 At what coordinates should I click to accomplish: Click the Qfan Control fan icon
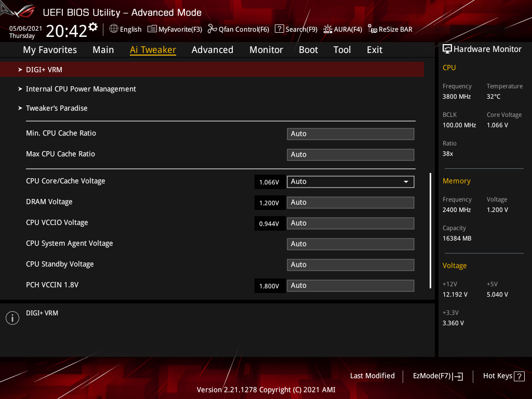[212, 29]
